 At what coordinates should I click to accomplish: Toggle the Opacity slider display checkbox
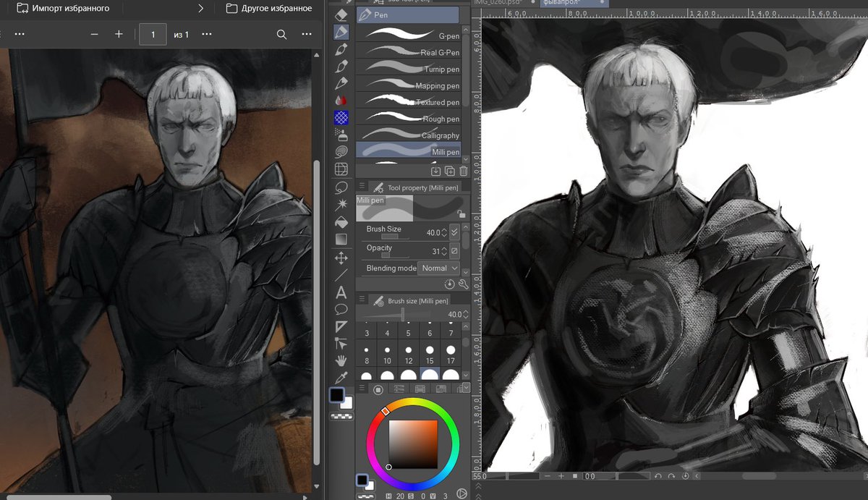tap(454, 250)
